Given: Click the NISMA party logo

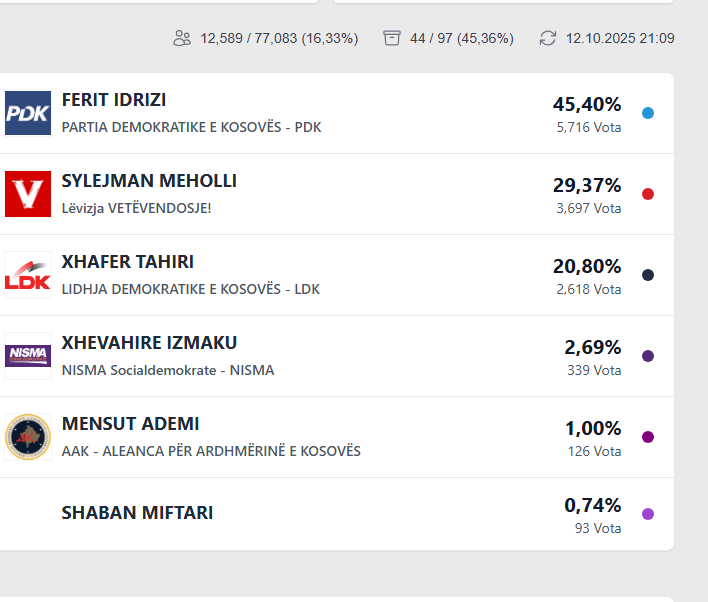Looking at the screenshot, I should tap(28, 356).
